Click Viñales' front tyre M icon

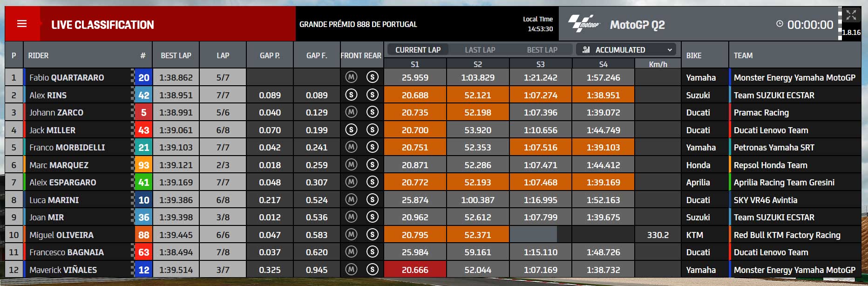point(351,270)
